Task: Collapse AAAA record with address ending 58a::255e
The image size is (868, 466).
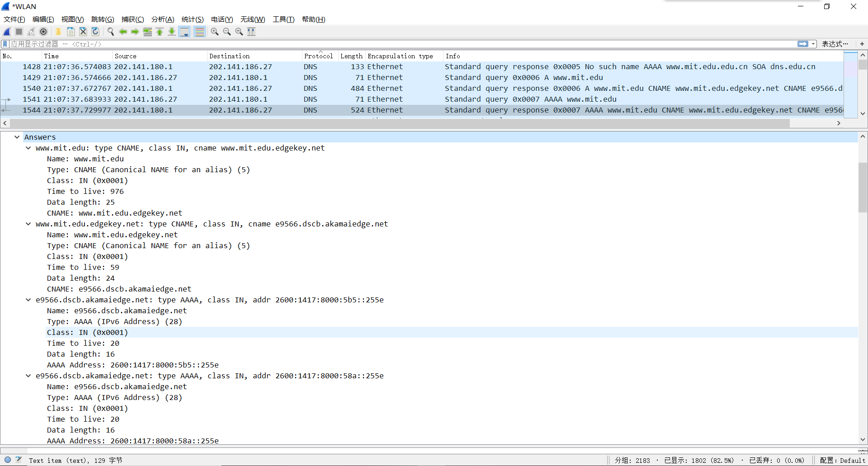Action: (x=28, y=376)
